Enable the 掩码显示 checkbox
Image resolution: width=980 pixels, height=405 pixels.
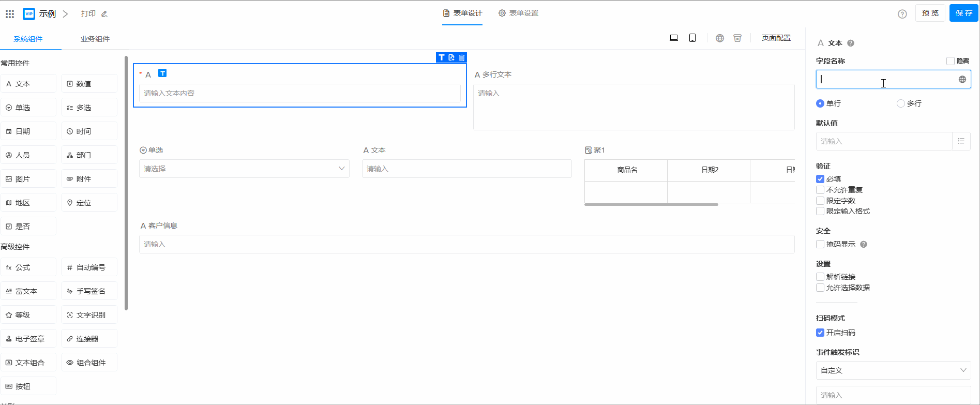point(820,244)
